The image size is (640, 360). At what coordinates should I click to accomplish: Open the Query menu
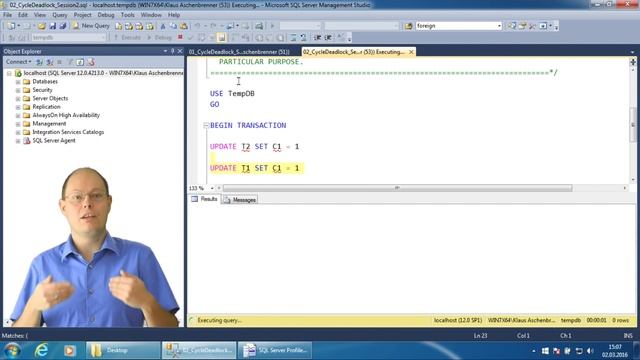[60, 15]
